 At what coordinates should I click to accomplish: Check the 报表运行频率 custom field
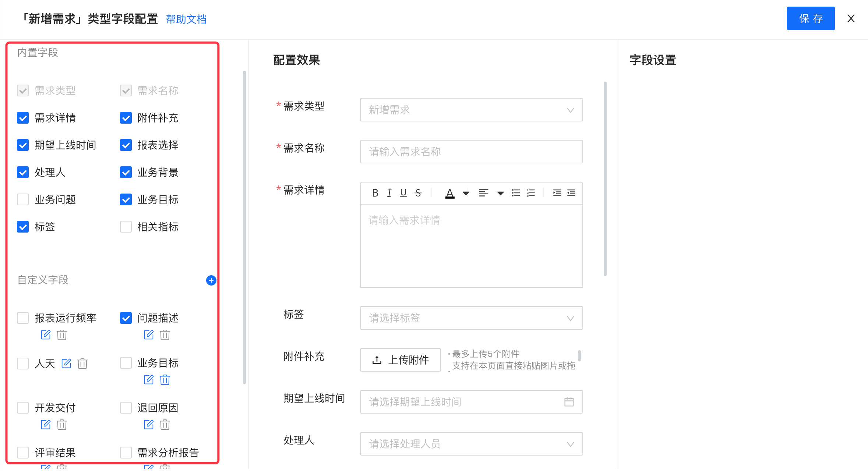point(23,318)
